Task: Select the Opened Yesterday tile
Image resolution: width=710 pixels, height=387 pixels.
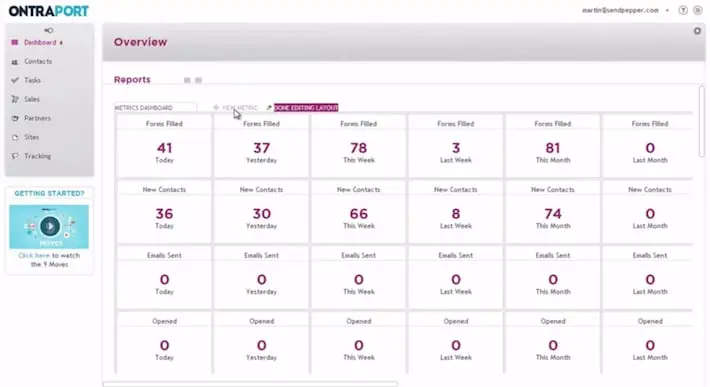Action: pos(261,343)
